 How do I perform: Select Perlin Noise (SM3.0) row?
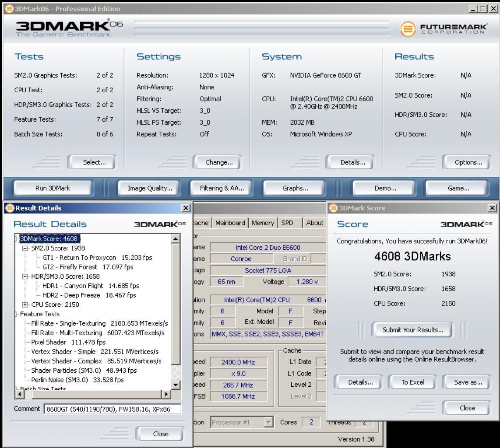pos(77,380)
